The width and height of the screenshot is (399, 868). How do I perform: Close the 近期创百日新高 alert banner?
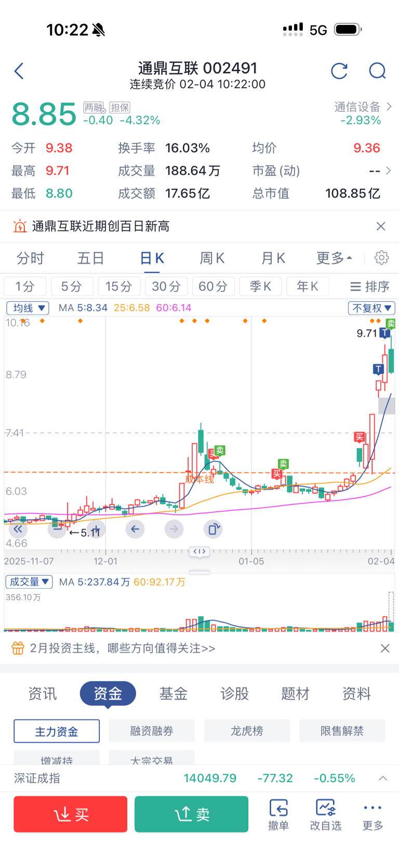381,226
